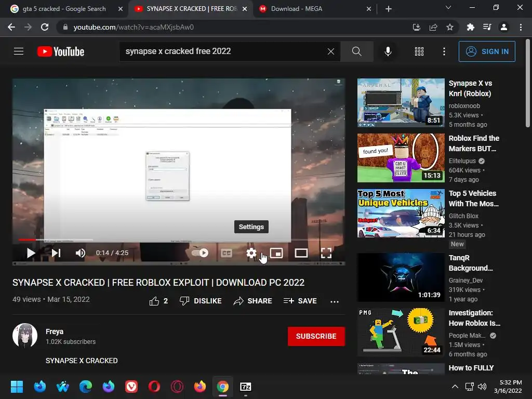Open Freya channel avatar
The width and height of the screenshot is (532, 399).
(25, 336)
